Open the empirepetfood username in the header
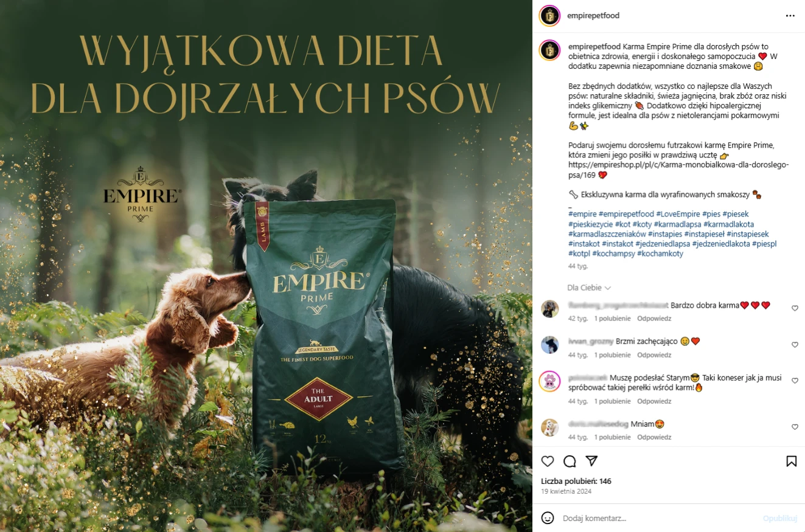This screenshot has width=805, height=532. (x=593, y=16)
